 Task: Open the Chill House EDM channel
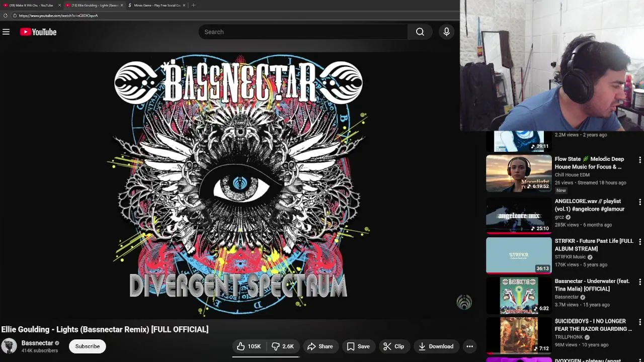click(572, 175)
